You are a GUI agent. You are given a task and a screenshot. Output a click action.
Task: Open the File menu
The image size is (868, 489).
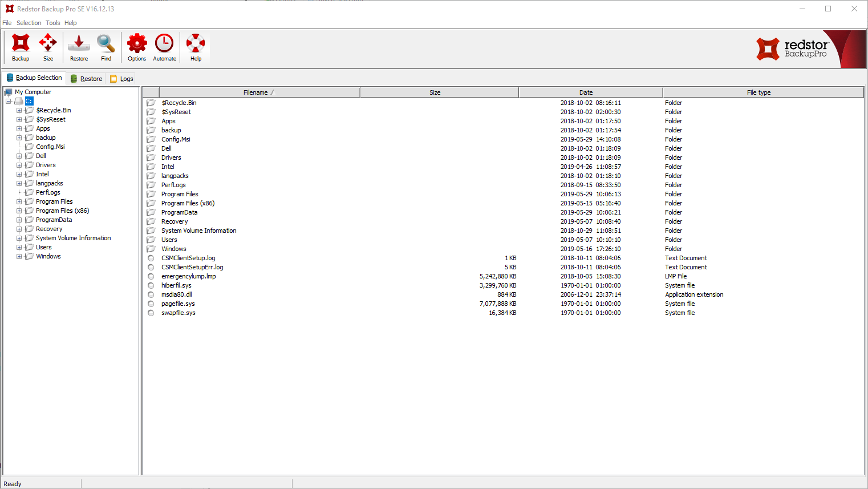click(7, 23)
